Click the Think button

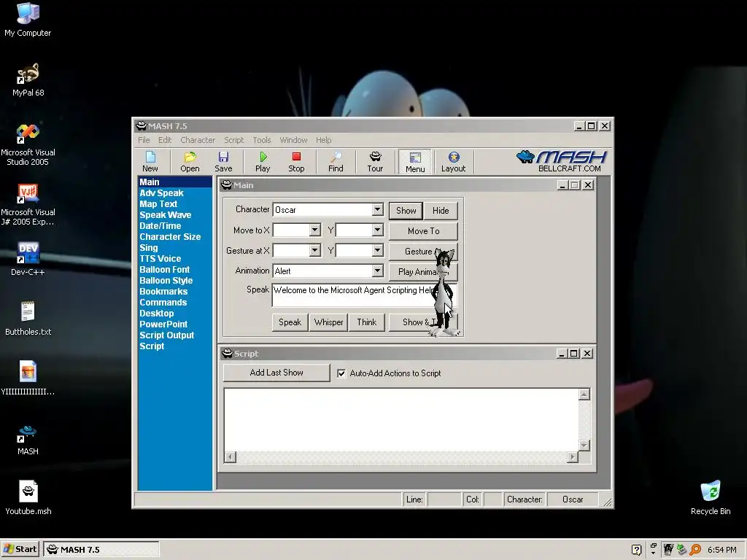point(367,322)
